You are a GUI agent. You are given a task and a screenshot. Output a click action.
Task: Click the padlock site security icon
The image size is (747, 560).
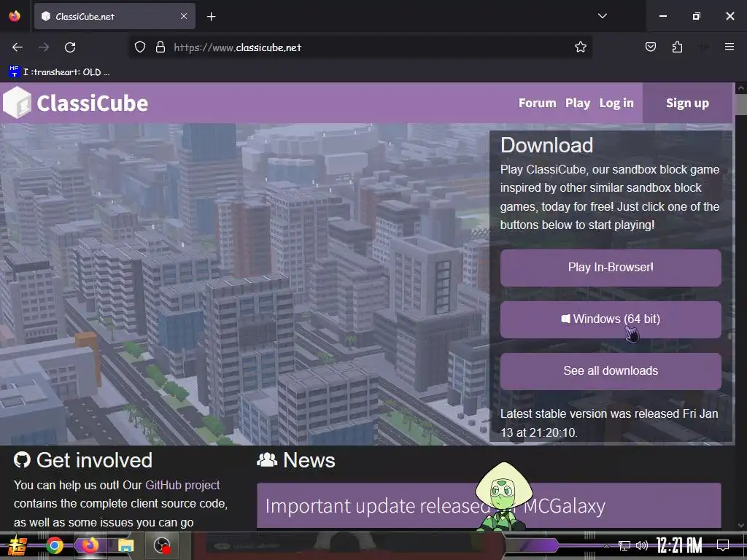point(160,47)
